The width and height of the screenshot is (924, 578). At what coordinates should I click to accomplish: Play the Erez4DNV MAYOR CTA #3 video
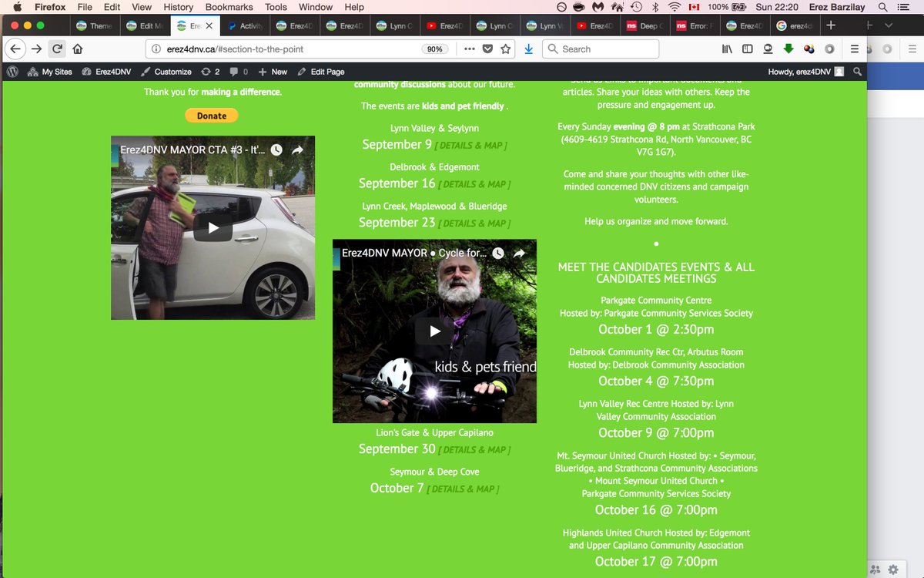[x=213, y=227]
